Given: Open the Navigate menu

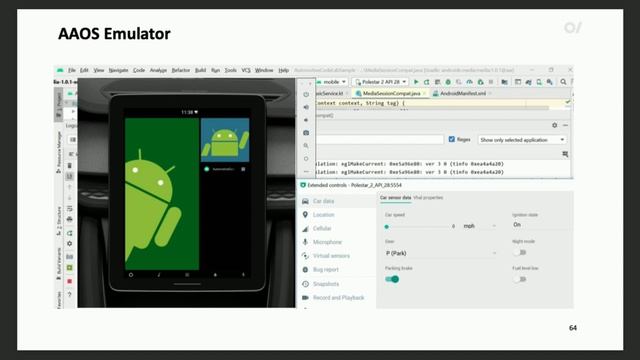Looking at the screenshot, I should 118,70.
